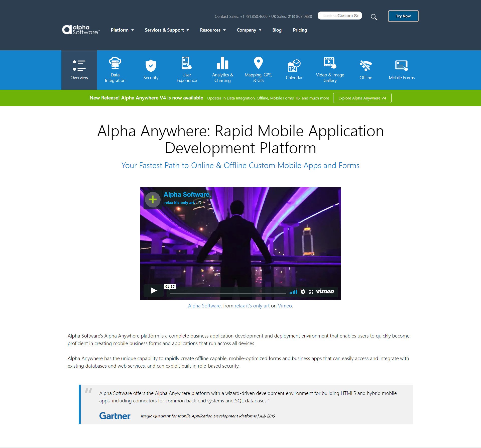Click relax it's only art in video overlay
Screen dimensions: 481x448
[179, 203]
